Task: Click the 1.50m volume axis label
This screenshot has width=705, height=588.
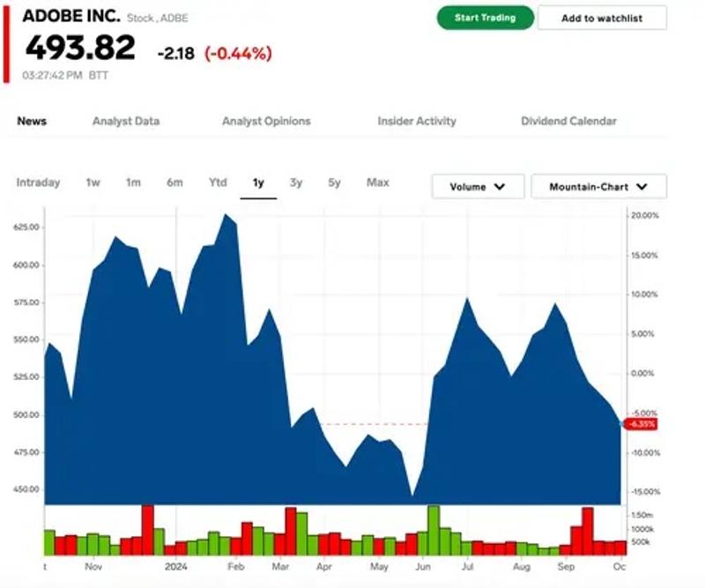Action: pyautogui.click(x=642, y=515)
